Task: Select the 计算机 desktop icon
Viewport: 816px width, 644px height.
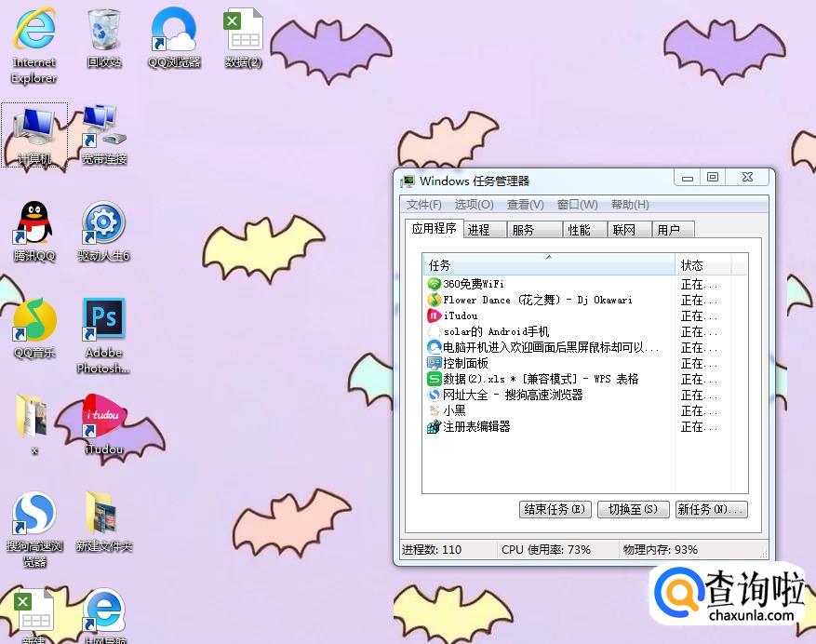Action: (x=34, y=127)
